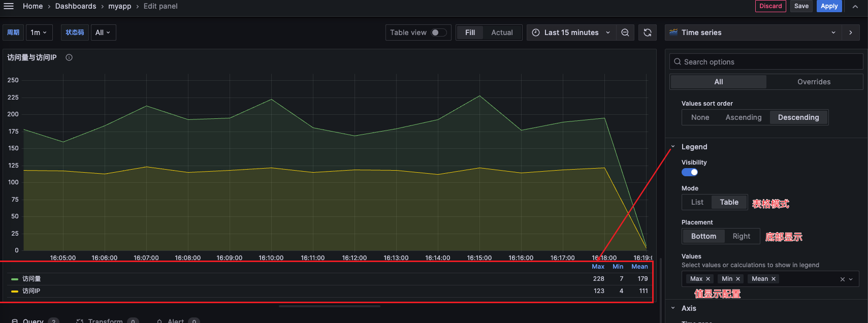Select List legend mode
Image resolution: width=868 pixels, height=323 pixels.
point(697,202)
